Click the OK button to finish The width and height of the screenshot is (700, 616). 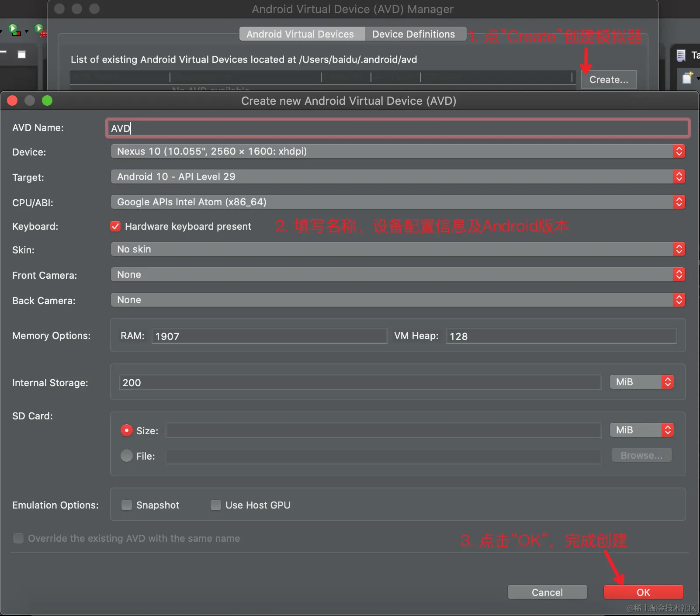[643, 592]
